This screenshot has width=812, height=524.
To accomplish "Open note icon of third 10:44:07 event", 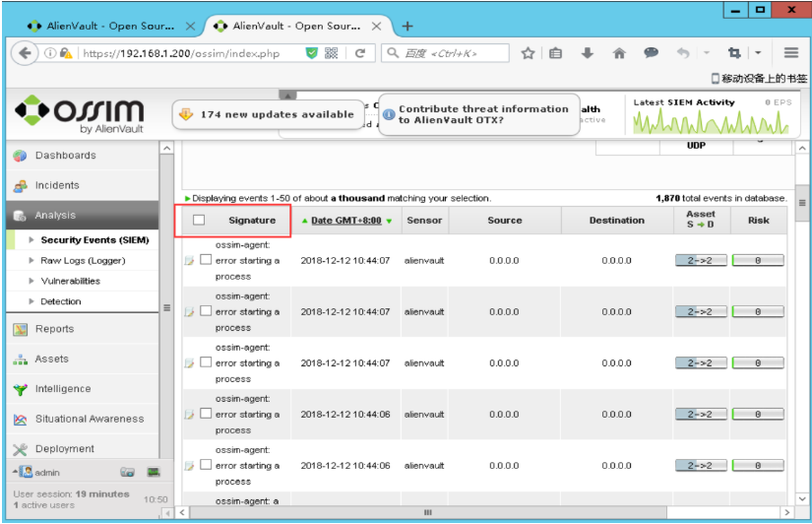I will tap(189, 362).
